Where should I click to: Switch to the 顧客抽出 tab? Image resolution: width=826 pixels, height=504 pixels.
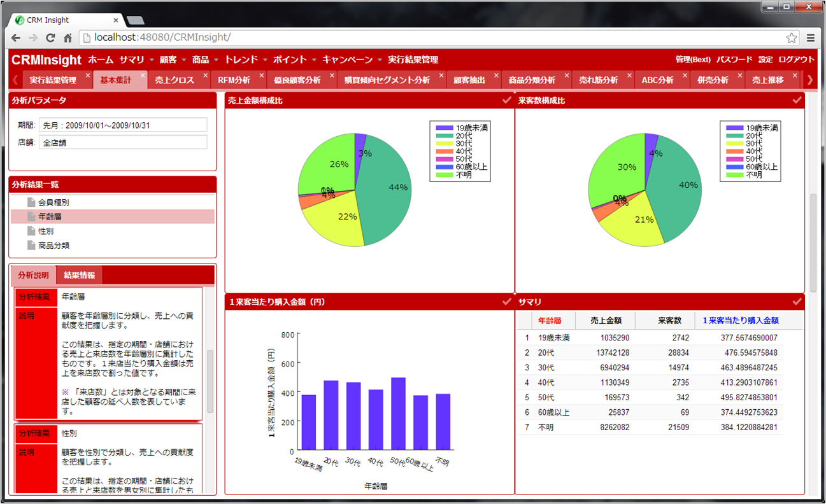[x=469, y=80]
